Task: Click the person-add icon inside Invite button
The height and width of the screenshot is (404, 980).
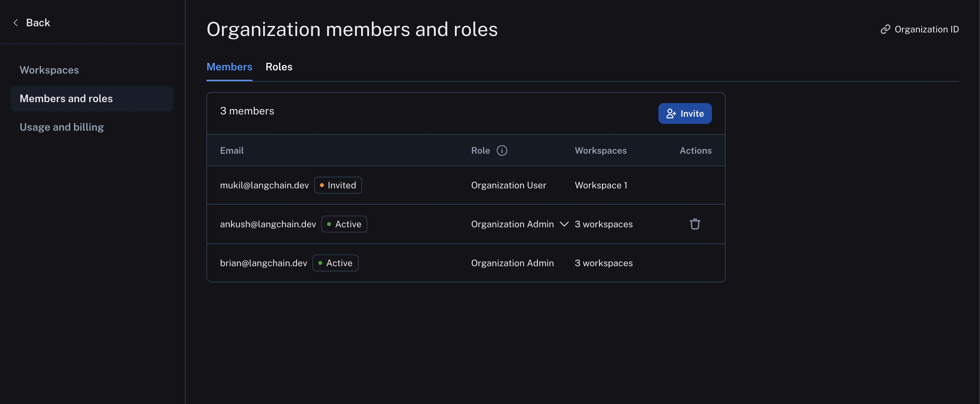Action: [671, 113]
